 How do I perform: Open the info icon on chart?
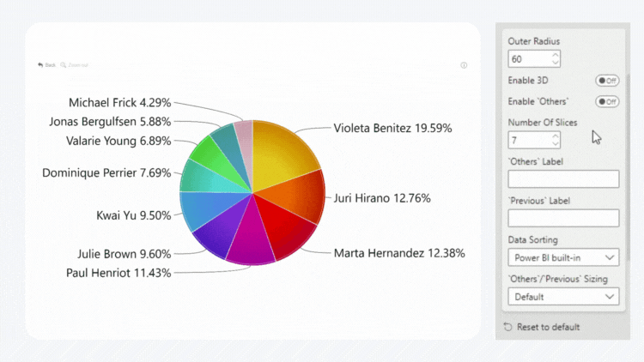(464, 65)
